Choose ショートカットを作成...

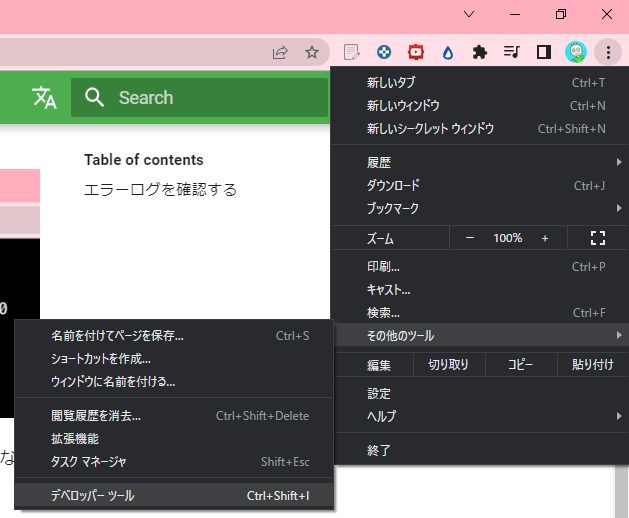[174, 358]
